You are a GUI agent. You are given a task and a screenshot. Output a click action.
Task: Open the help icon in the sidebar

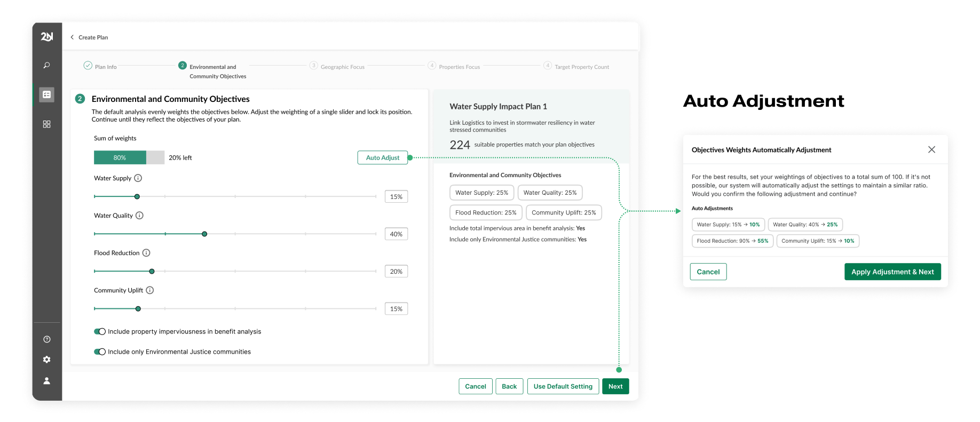[x=47, y=339]
